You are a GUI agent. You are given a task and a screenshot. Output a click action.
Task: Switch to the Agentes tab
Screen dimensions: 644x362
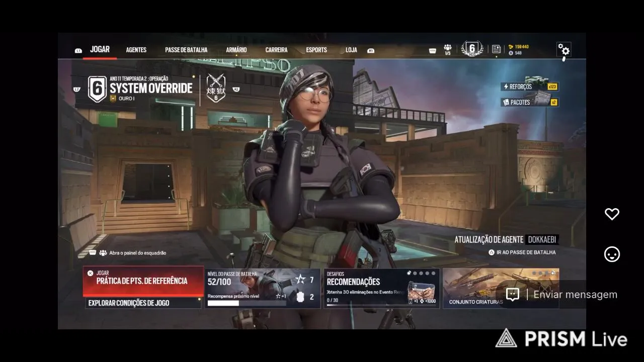(x=136, y=50)
